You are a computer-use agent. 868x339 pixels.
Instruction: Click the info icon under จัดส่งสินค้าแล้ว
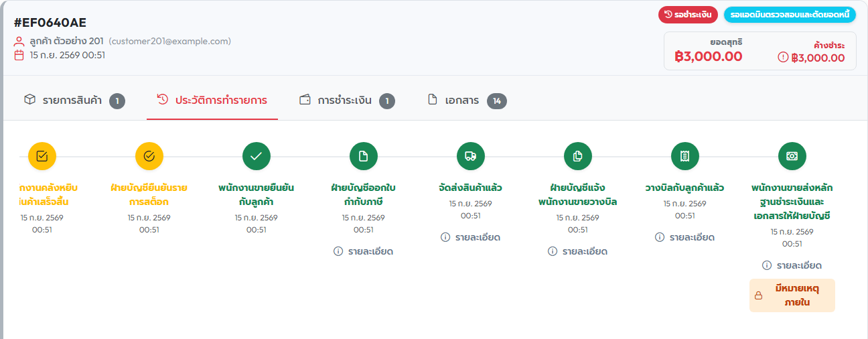tap(445, 237)
